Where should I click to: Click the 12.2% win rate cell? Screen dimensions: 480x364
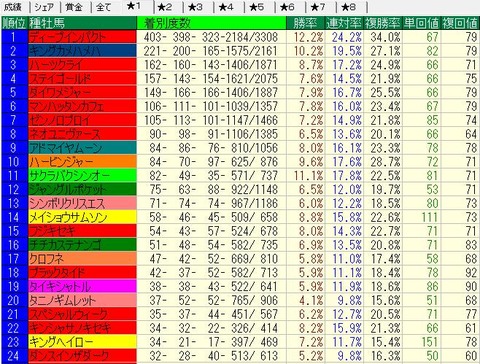pos(305,37)
